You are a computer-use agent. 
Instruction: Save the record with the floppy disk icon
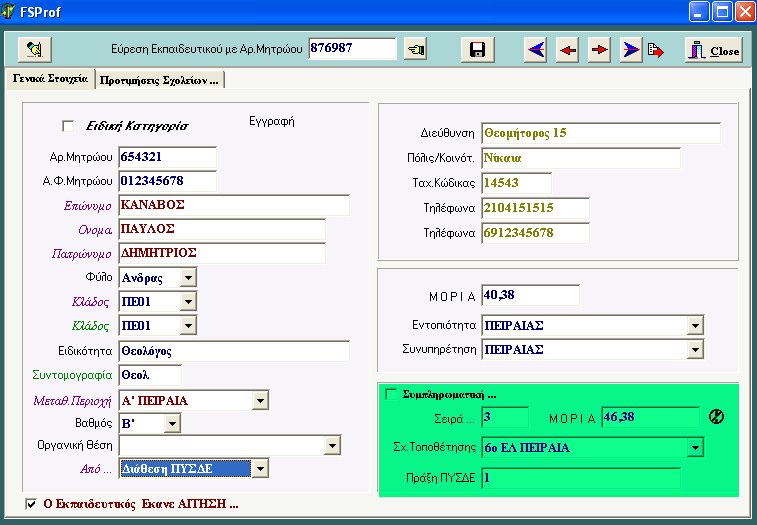point(477,50)
